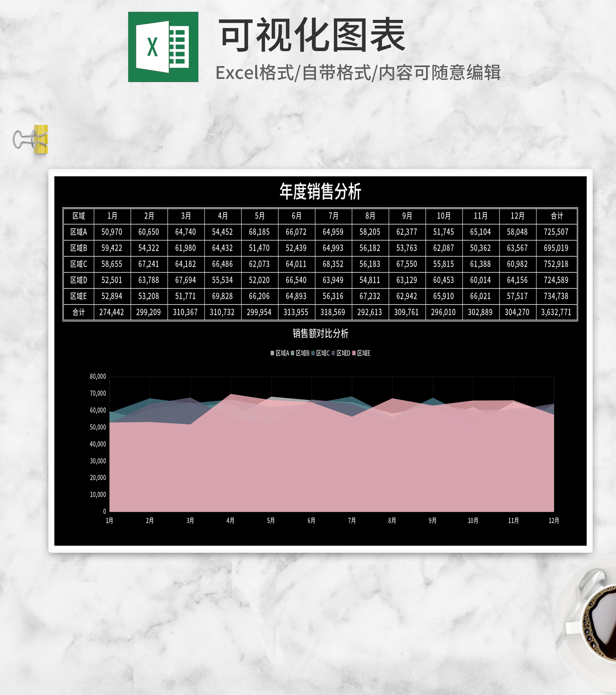Click the green Excel logo icon
Screen dimensions: 616x695
coord(163,47)
